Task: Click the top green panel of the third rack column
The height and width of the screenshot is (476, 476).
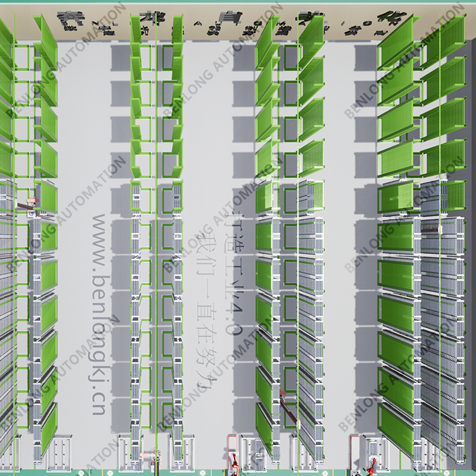Action: pyautogui.click(x=267, y=40)
